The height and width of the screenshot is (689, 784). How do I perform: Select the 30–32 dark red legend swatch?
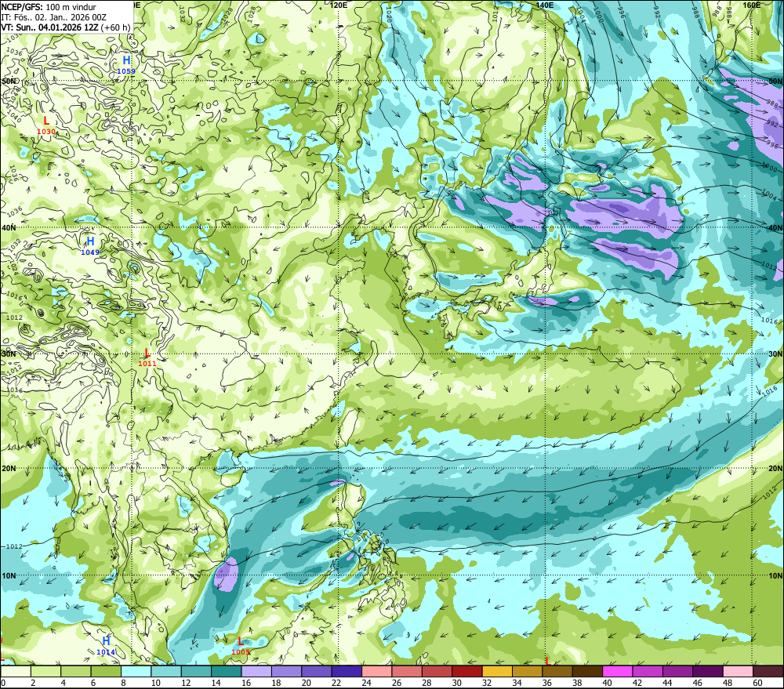pos(467,671)
